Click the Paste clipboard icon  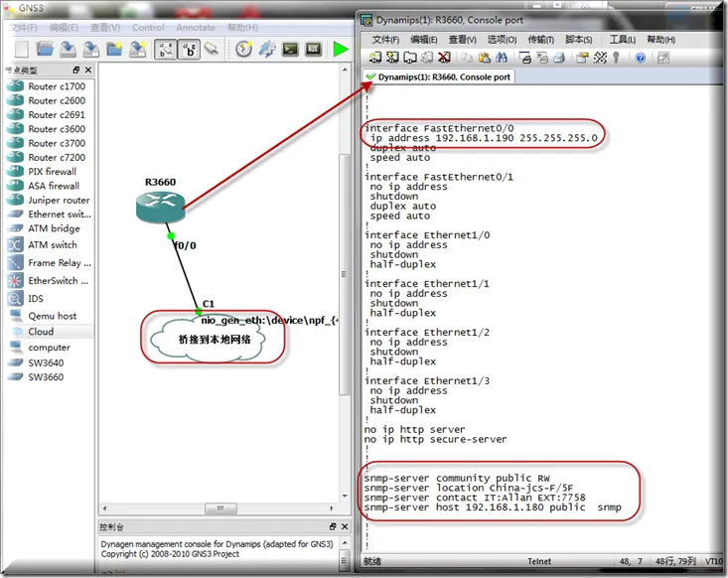pos(485,58)
